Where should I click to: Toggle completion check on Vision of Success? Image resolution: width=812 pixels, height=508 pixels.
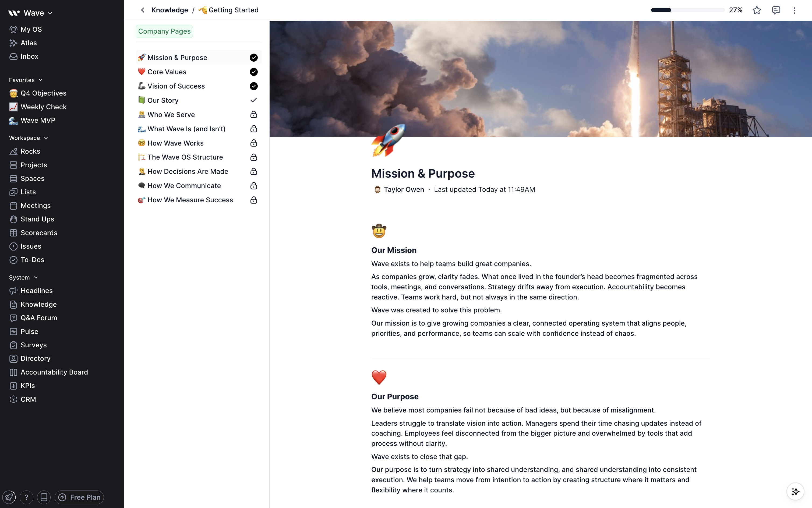(x=254, y=86)
